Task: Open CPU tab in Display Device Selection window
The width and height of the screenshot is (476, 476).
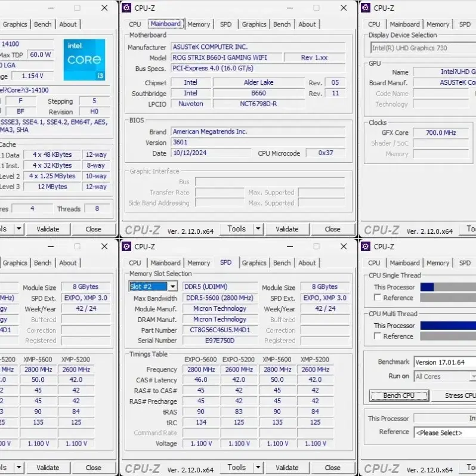Action: 374,24
